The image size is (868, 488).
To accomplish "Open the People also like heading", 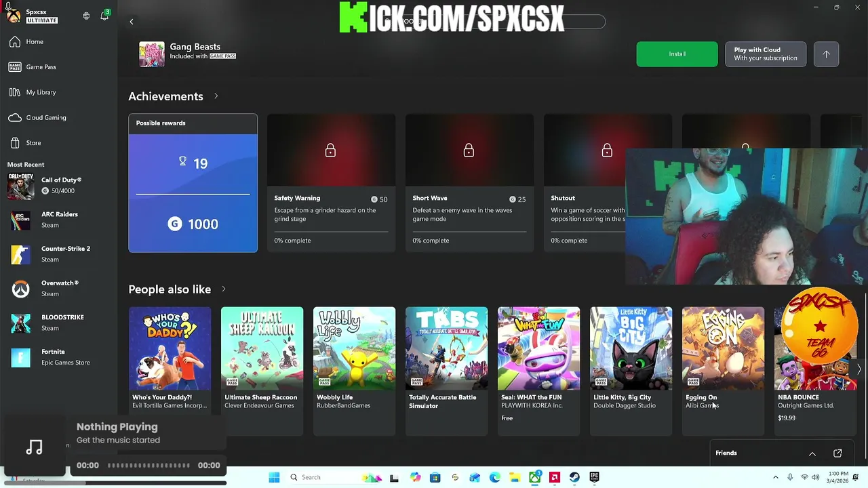I will [170, 289].
